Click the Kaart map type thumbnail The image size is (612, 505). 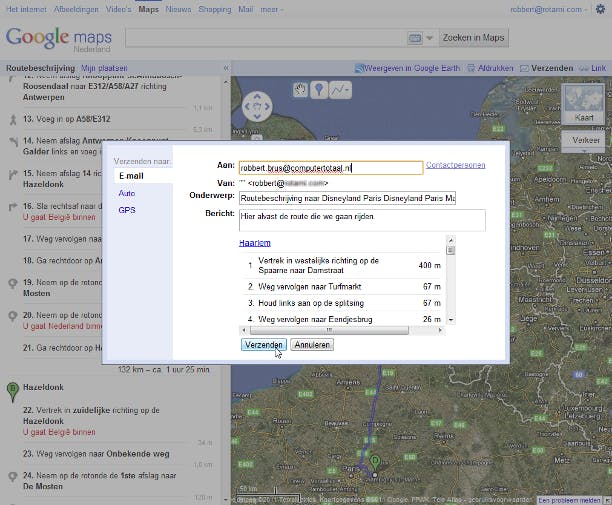(x=583, y=105)
